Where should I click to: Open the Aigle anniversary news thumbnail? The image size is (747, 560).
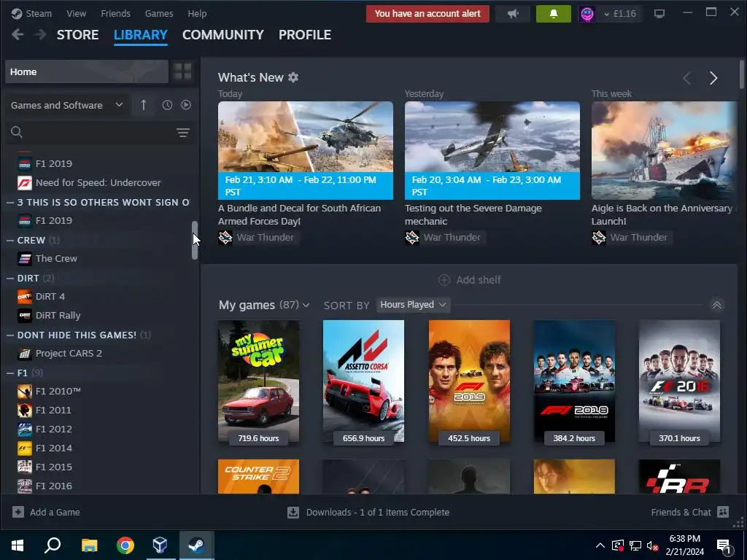pyautogui.click(x=664, y=150)
